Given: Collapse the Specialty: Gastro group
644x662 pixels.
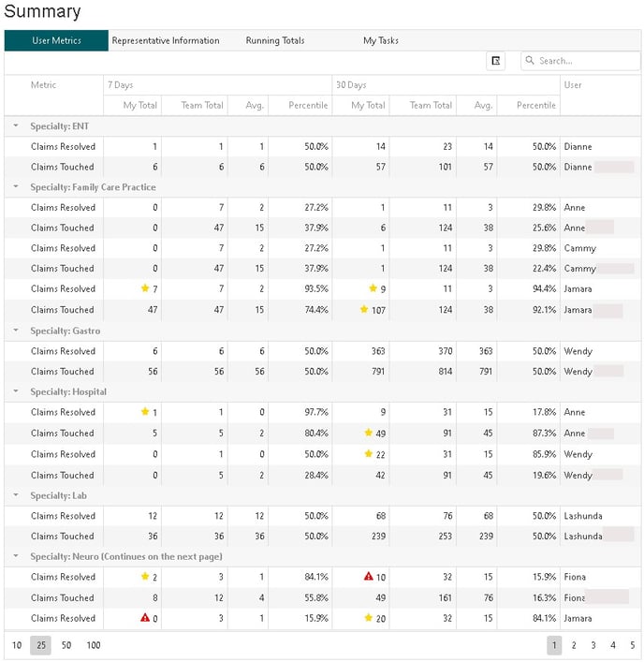Looking at the screenshot, I should click(x=16, y=331).
